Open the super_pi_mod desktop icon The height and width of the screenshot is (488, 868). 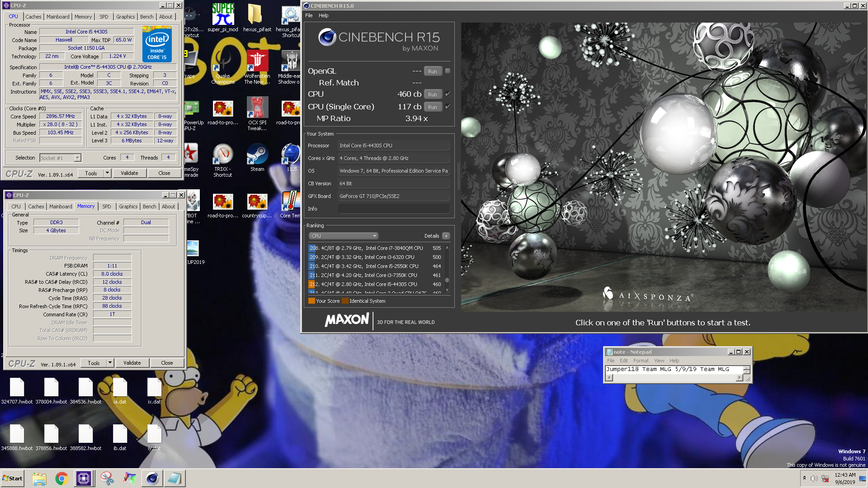(x=223, y=18)
